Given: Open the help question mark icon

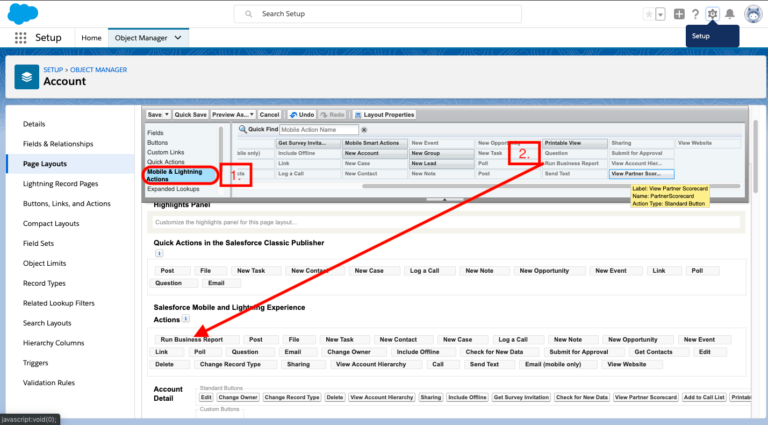Looking at the screenshot, I should pos(695,14).
